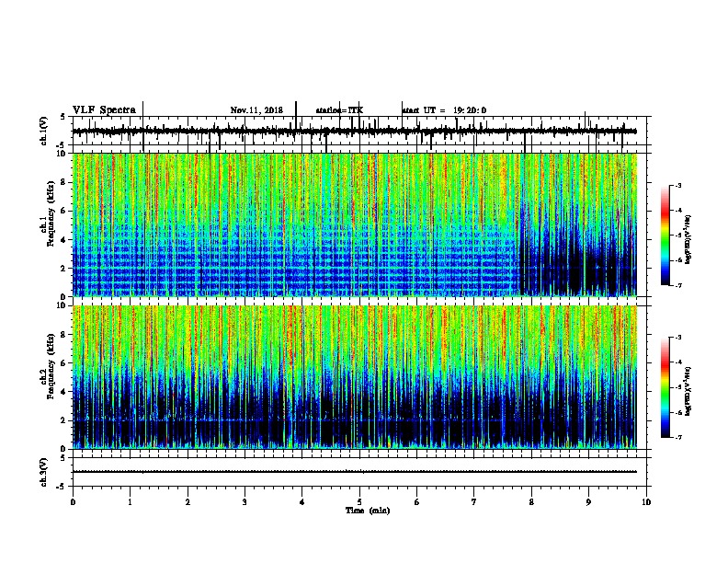Click the "-5" tick on ch.3(V) axis

(61, 487)
